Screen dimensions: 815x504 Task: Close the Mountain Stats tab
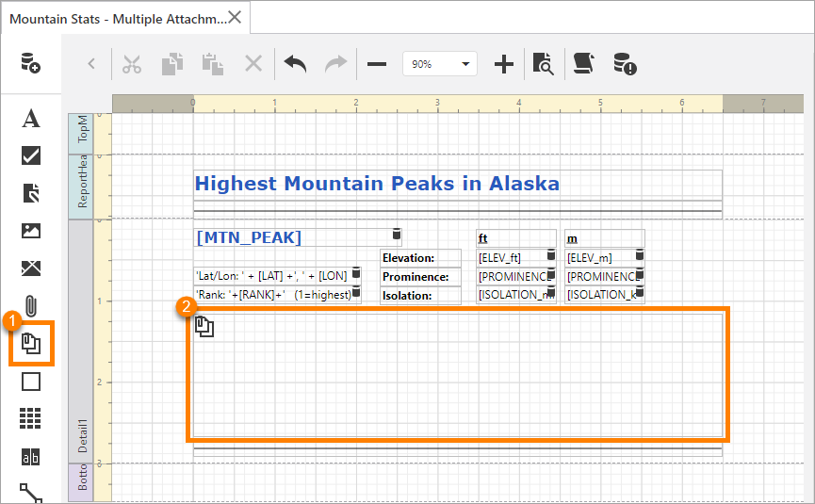click(x=235, y=17)
